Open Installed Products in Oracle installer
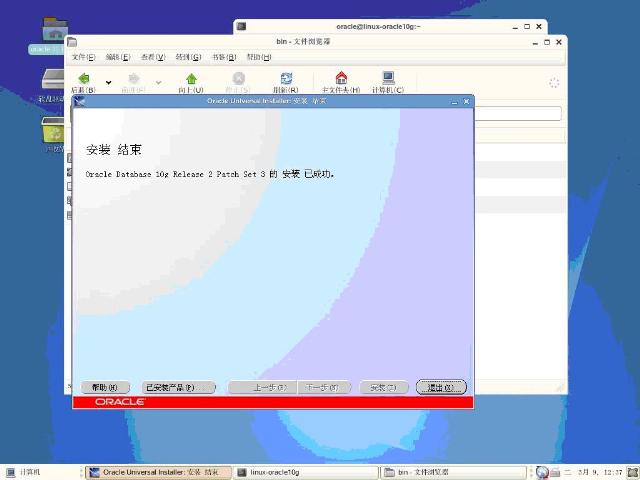 tap(178, 387)
